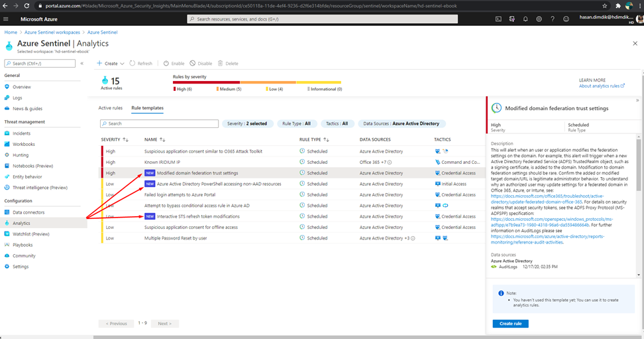Go to Azure Sentinel workspaces breadcrumb
644x339 pixels.
click(52, 32)
